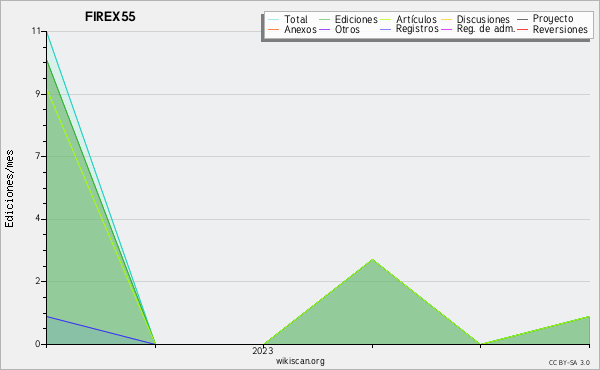Viewport: 600px width, 370px height.
Task: Click the y-axis value 0
Action: [38, 344]
